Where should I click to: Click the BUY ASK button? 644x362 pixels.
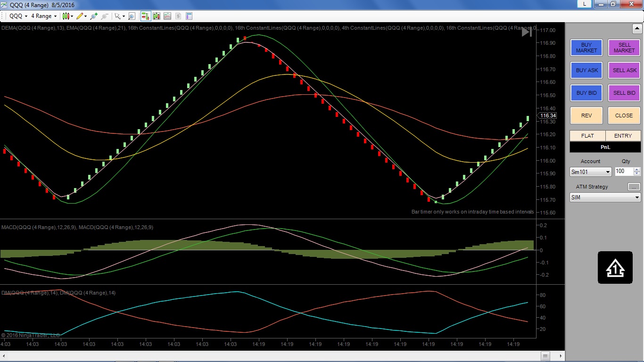586,70
